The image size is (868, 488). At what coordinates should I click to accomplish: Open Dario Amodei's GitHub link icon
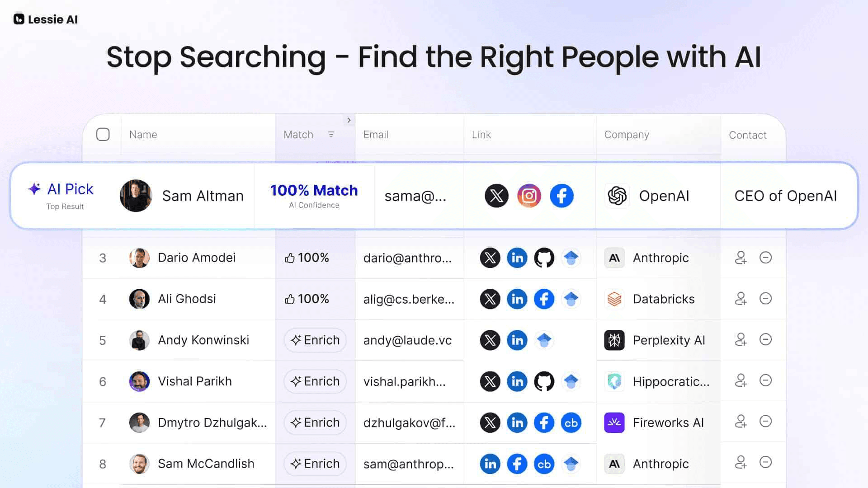tap(544, 258)
